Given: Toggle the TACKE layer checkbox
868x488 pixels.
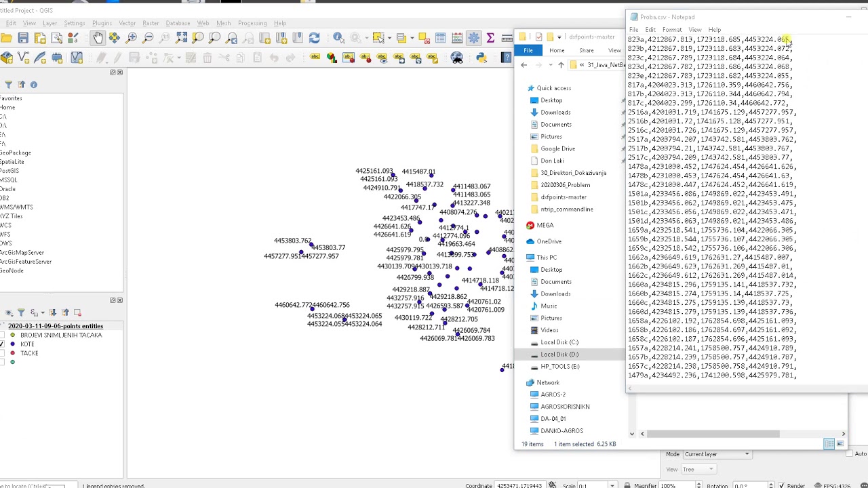Looking at the screenshot, I should 1,353.
